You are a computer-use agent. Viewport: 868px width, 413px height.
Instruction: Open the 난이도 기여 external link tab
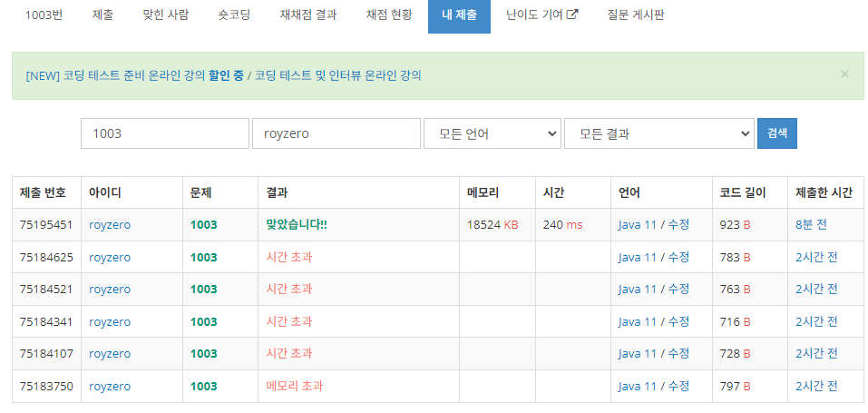(542, 15)
